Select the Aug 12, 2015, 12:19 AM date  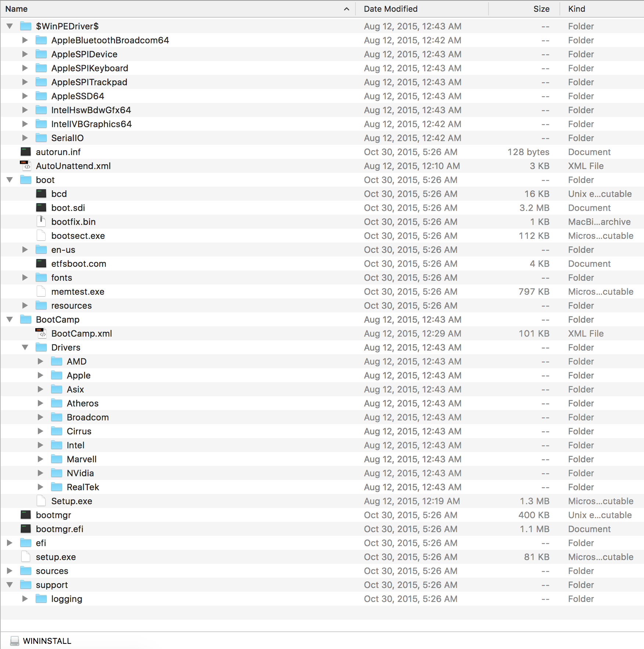tap(412, 501)
